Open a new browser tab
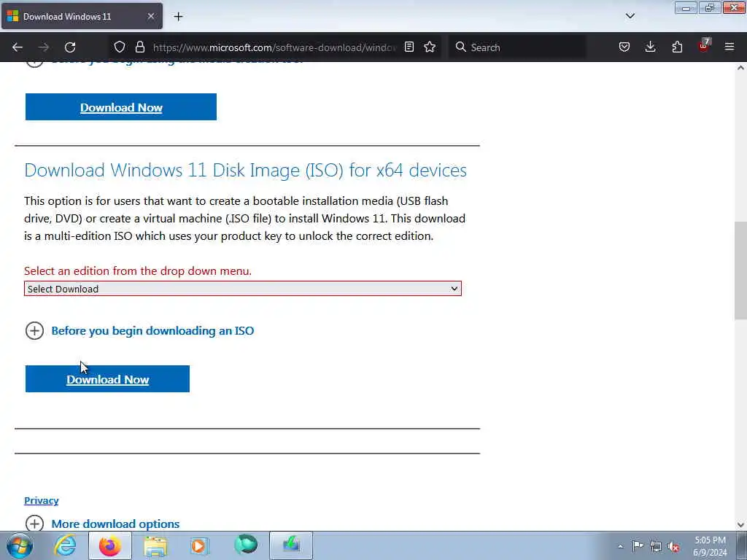This screenshot has height=560, width=747. point(178,17)
